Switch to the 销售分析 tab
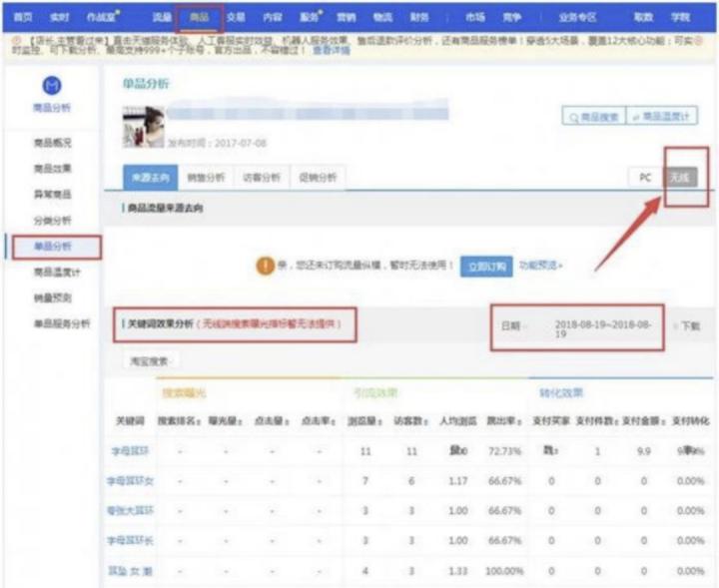The width and height of the screenshot is (719, 588). tap(206, 178)
